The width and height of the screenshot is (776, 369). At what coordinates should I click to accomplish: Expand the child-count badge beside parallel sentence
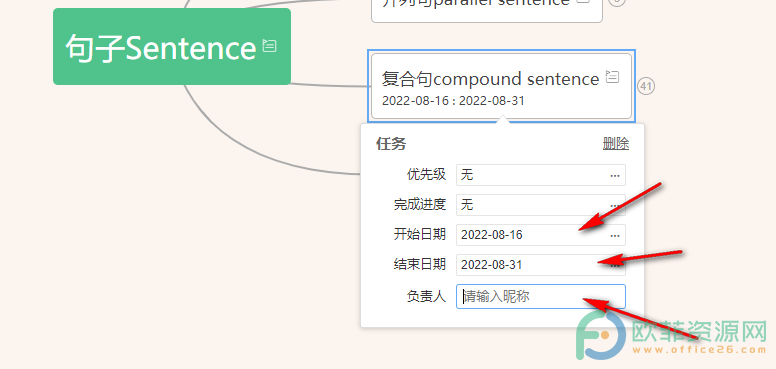point(617,2)
